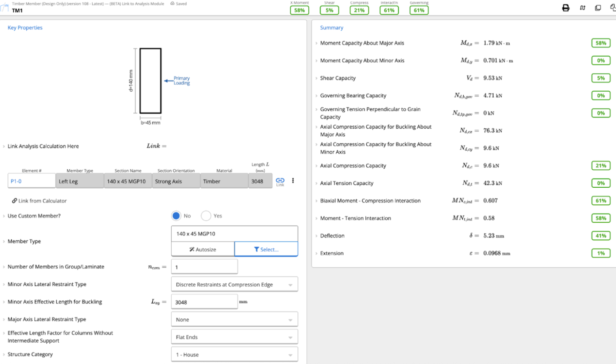Click the blue Link icon in the element row

coord(280,180)
